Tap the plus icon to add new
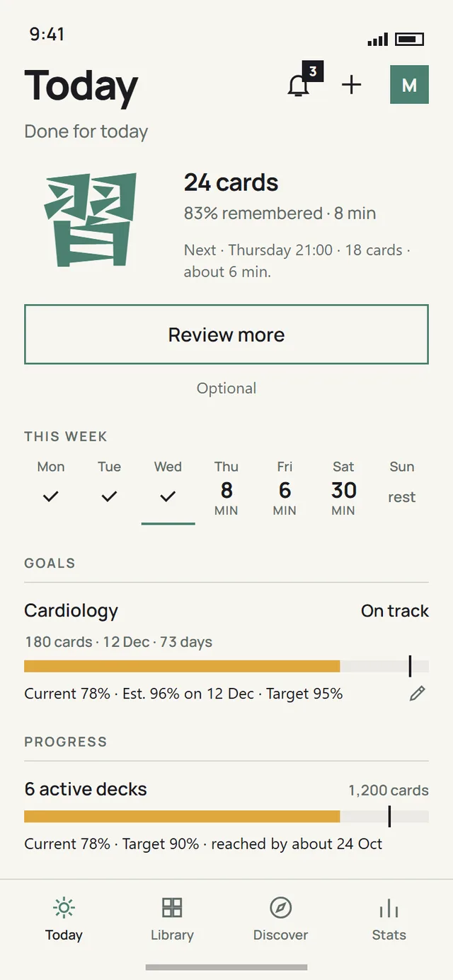 352,85
